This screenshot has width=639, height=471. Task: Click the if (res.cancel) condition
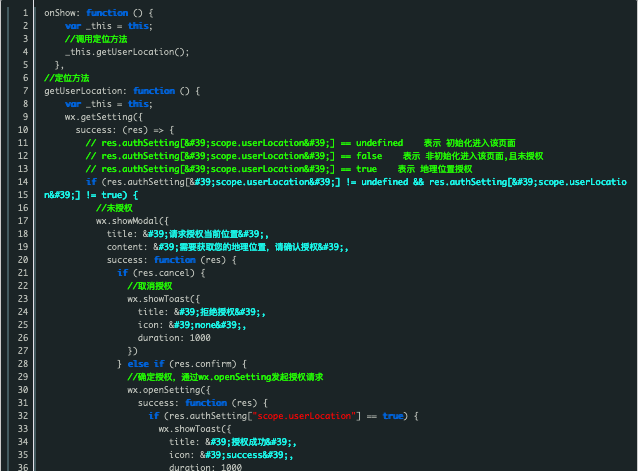click(161, 273)
